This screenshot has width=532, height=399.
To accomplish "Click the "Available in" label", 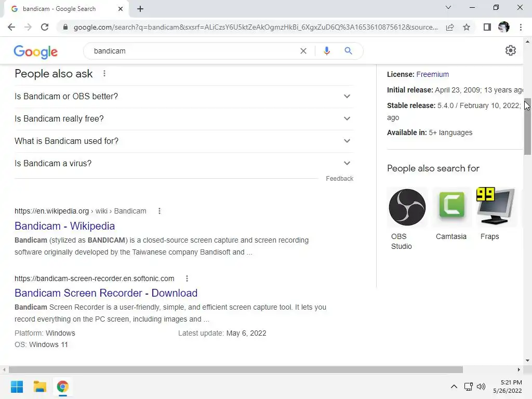I will (407, 132).
